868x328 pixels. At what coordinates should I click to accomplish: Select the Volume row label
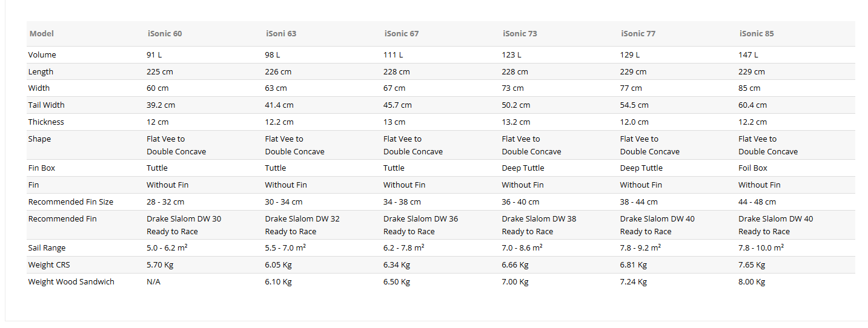tap(42, 54)
